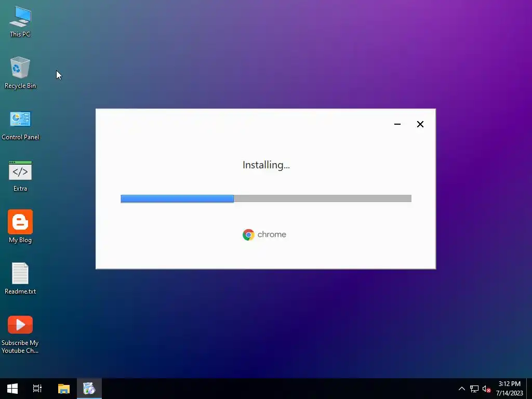Select the Control Panel desktop shortcut
The image size is (532, 399).
[x=20, y=125]
